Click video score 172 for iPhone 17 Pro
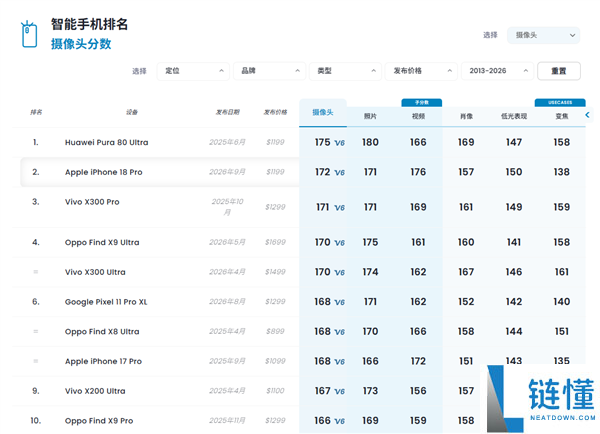This screenshot has width=600, height=434. coord(418,361)
